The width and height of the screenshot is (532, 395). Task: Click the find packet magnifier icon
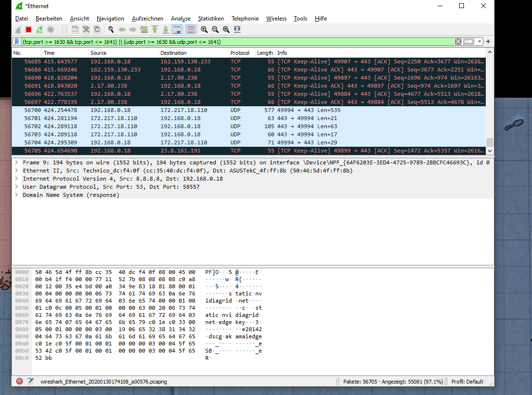point(111,30)
